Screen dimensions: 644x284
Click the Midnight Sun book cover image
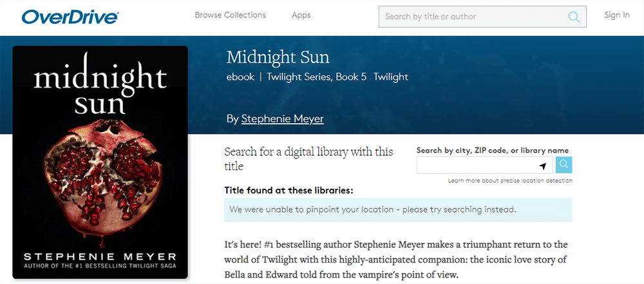click(x=100, y=162)
